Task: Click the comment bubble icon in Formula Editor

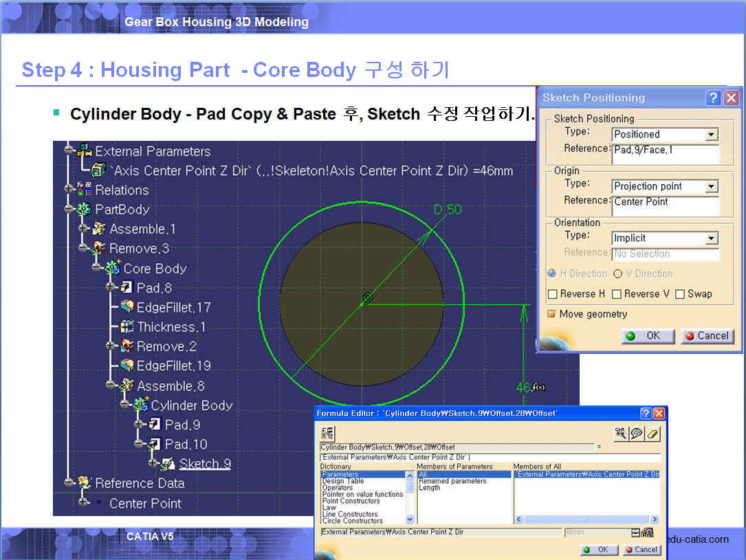Action: (637, 433)
